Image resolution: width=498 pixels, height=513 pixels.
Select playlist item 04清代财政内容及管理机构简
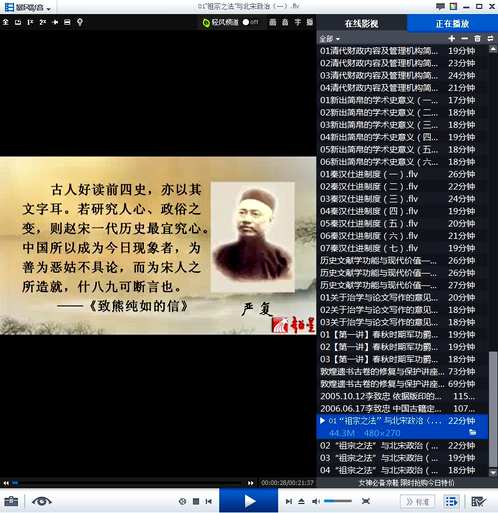(x=402, y=88)
